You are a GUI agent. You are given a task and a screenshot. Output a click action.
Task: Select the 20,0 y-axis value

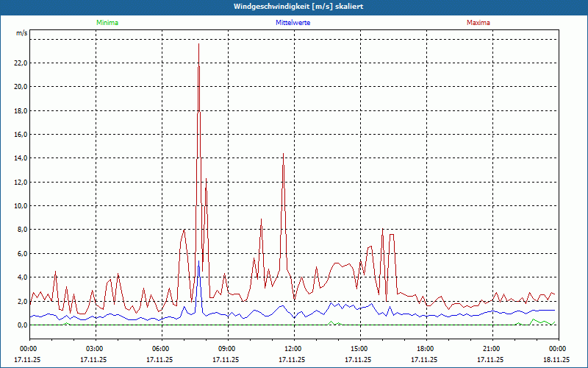point(21,87)
